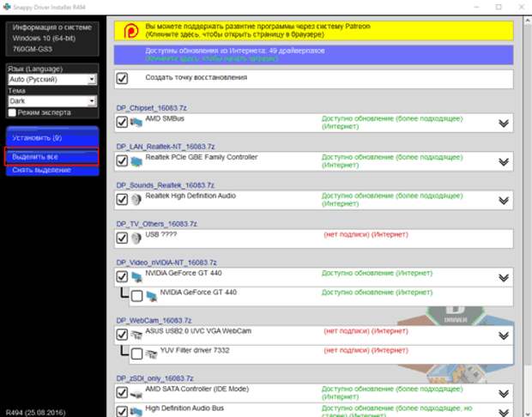
Task: Uncheck the Realtek High Definition Audio checkbox
Action: click(x=122, y=199)
